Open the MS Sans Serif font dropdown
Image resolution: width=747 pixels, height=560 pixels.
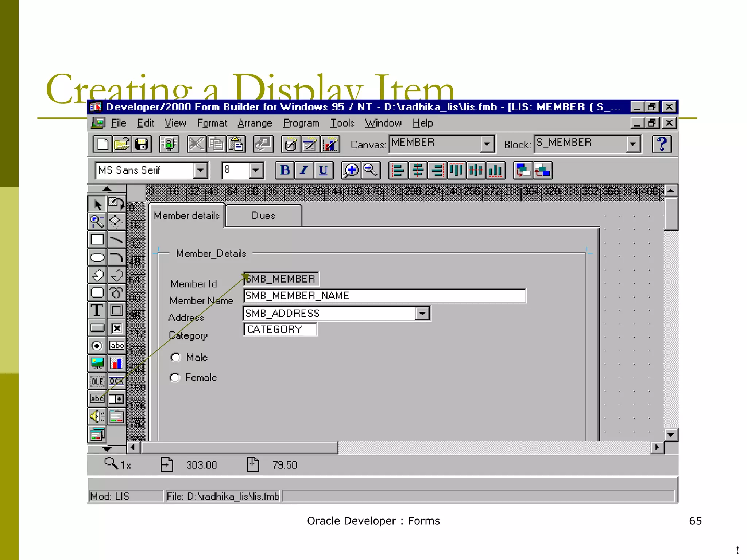(x=200, y=170)
